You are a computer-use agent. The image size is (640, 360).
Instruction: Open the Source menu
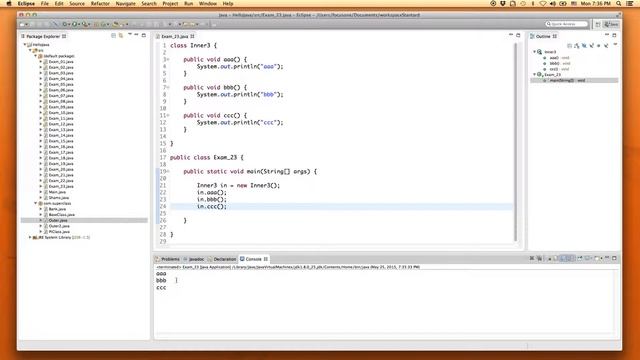[77, 3]
